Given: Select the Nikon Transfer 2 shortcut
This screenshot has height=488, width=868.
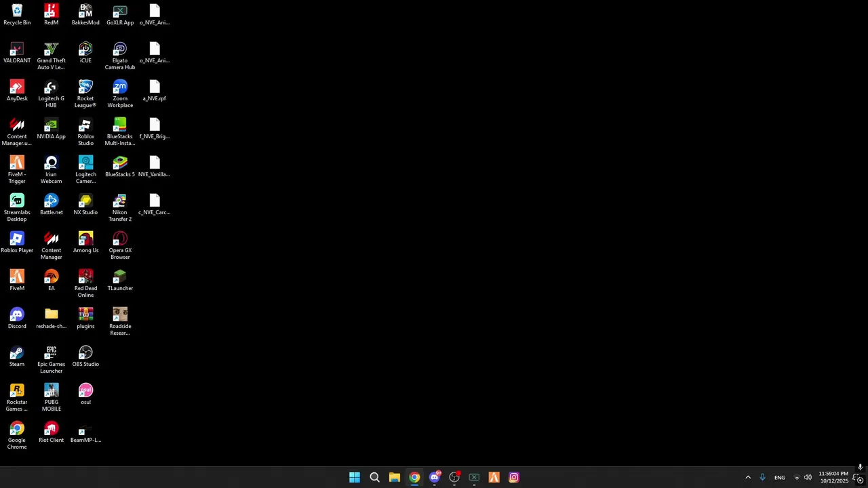Looking at the screenshot, I should click(x=120, y=208).
